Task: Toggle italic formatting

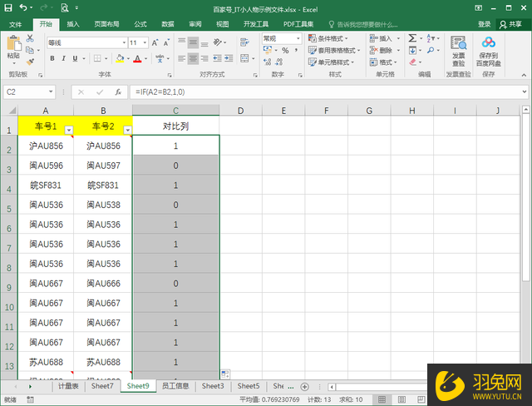Action: [63, 58]
